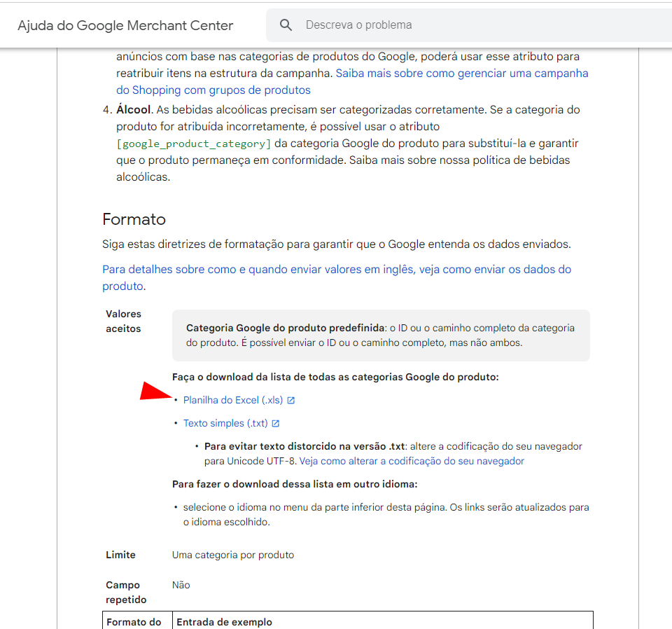Click the search magnifier icon
The width and height of the screenshot is (672, 629).
click(286, 25)
